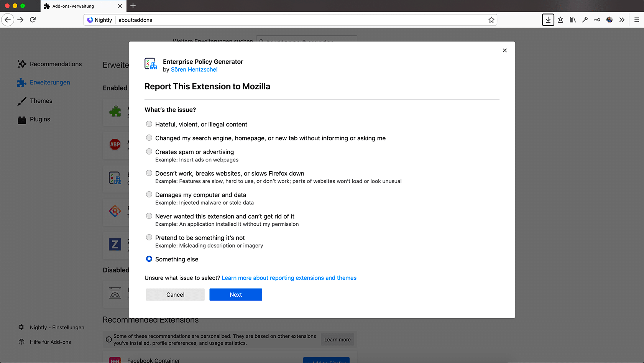Choose Doesn't work, breaks websites option
Screen dimensions: 644x363
(149, 173)
